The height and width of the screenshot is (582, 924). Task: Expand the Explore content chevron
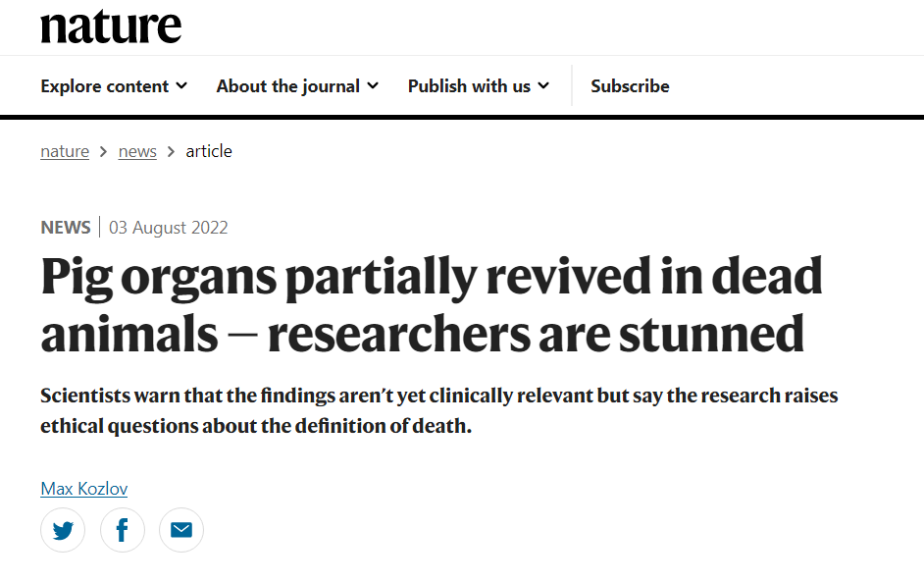[181, 86]
